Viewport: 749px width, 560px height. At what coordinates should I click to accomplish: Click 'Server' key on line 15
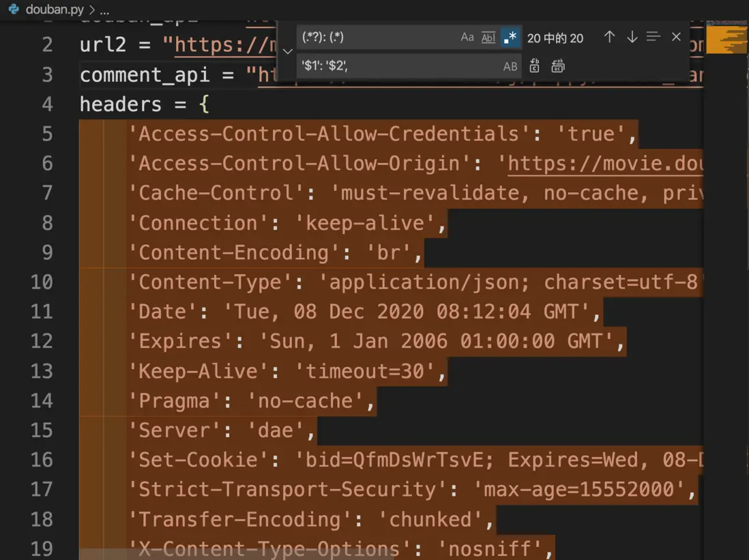pos(175,430)
